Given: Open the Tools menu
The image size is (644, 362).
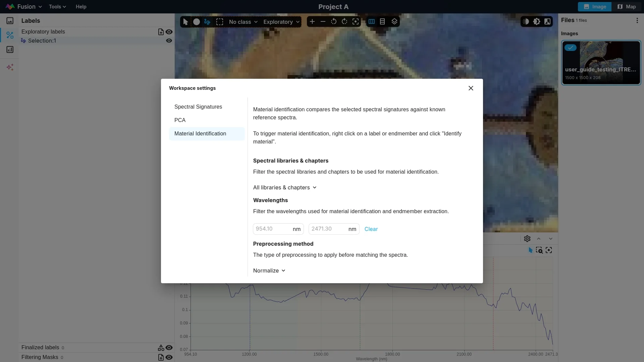Looking at the screenshot, I should pyautogui.click(x=57, y=7).
